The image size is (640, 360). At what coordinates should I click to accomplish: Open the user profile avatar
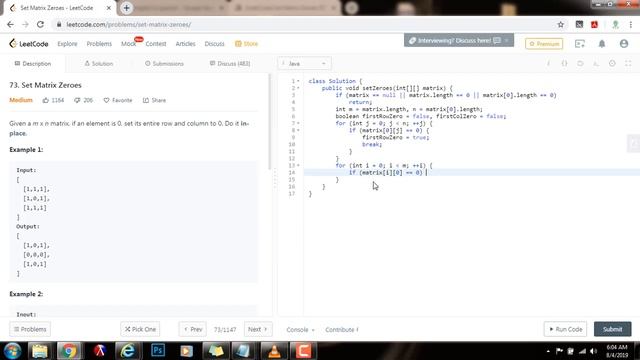pyautogui.click(x=624, y=44)
